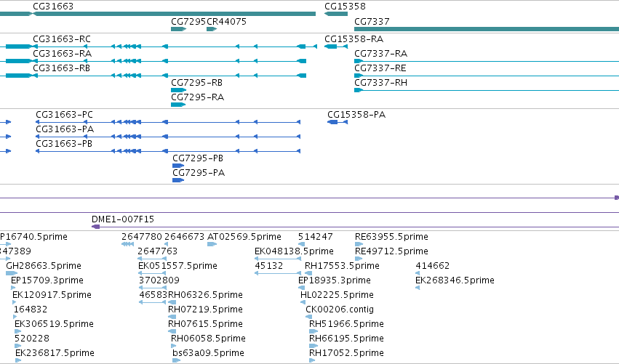Click the CR44075 gene arrow glyph
The width and height of the screenshot is (619, 364).
point(212,29)
